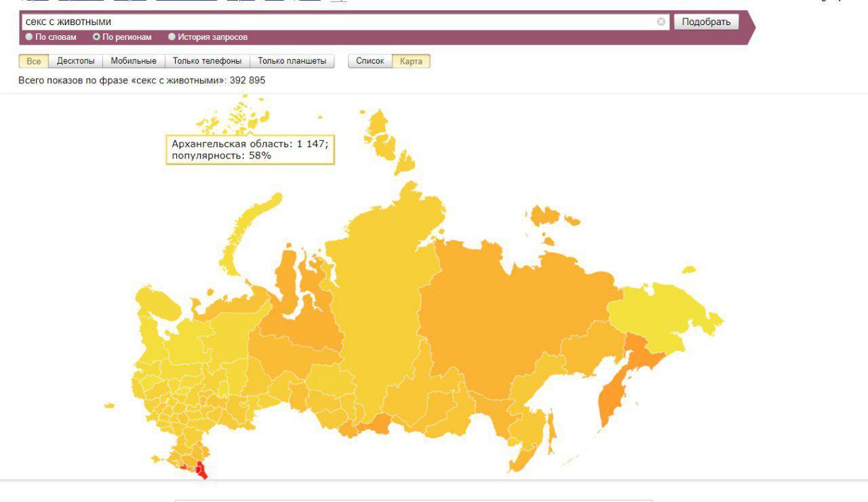Select the История запросов radio option

[x=208, y=37]
